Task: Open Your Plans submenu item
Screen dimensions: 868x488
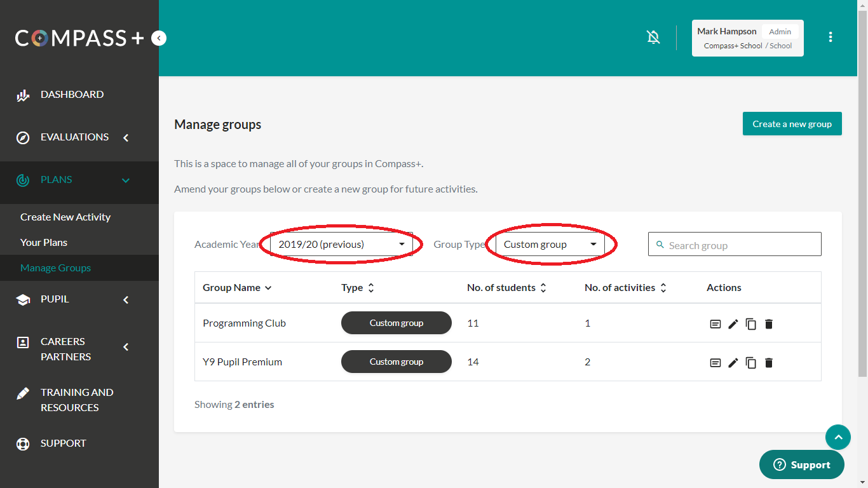Action: (44, 243)
